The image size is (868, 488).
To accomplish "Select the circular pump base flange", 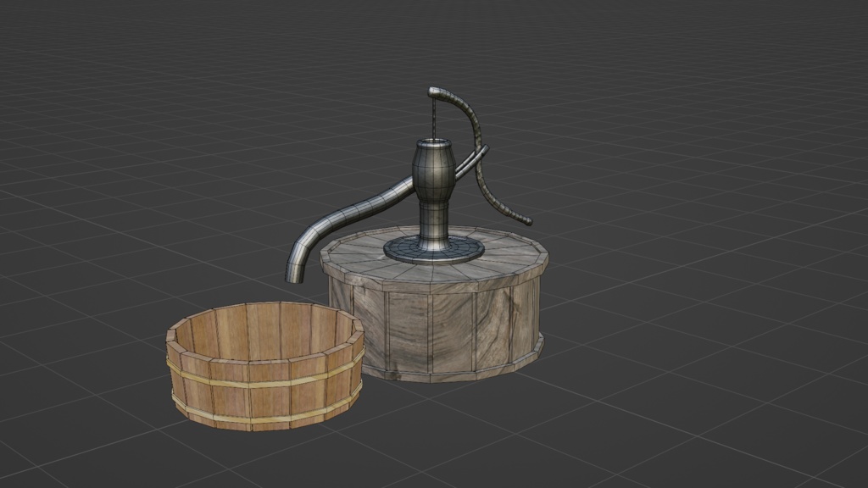I will 434,248.
